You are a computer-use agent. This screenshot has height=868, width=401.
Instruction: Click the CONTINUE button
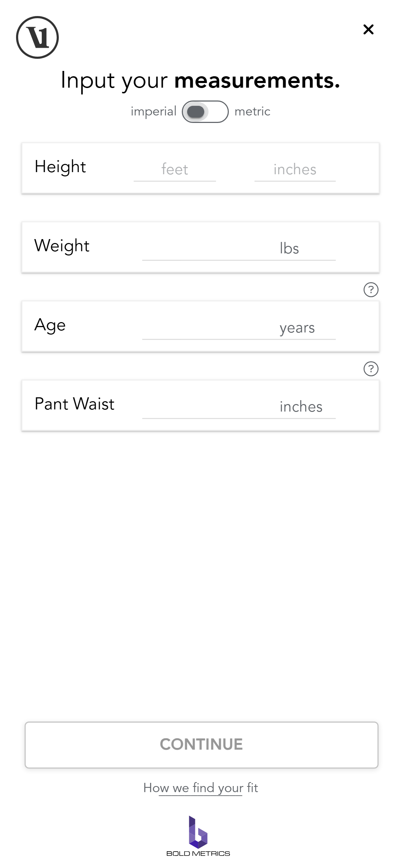[x=201, y=745]
